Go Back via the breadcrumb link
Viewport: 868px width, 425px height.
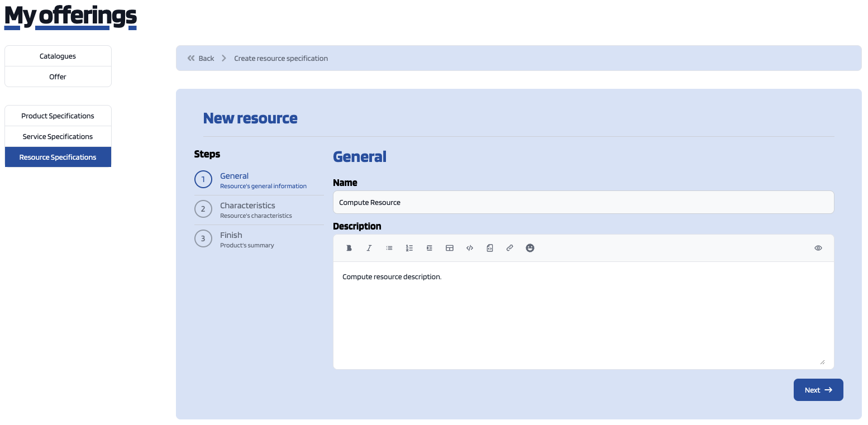coord(206,58)
